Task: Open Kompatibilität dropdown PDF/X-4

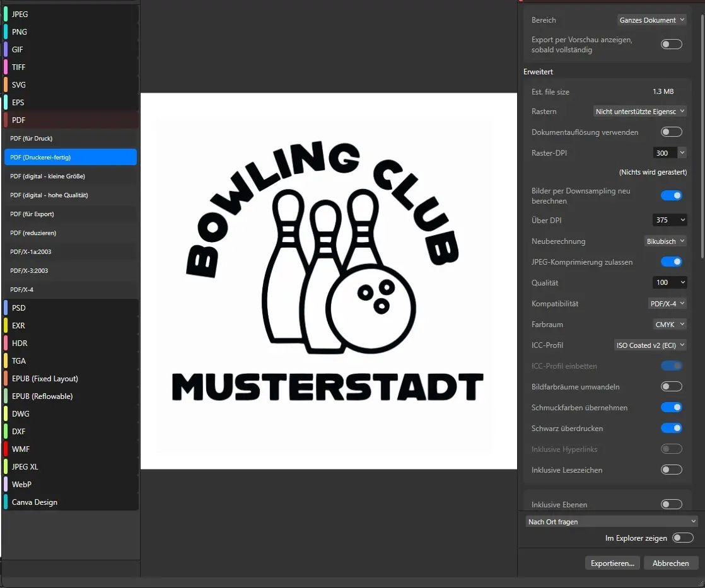Action: [667, 304]
